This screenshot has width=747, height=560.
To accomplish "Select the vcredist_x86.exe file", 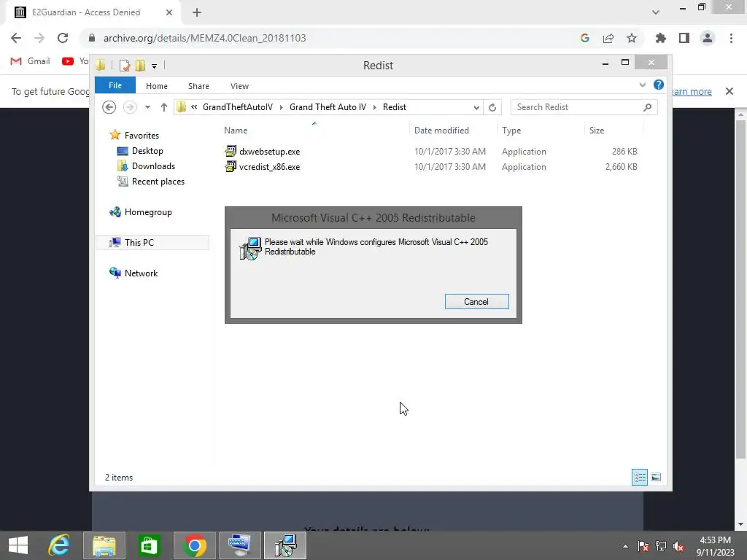I will pyautogui.click(x=270, y=167).
